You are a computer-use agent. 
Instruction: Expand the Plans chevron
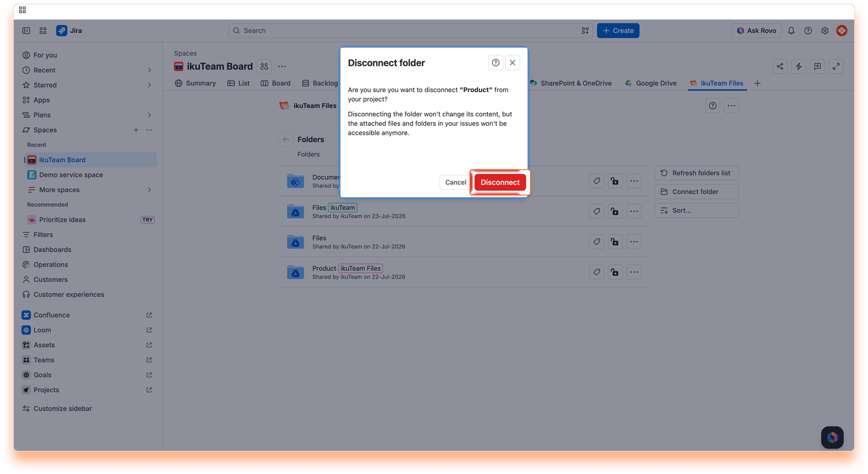click(149, 115)
